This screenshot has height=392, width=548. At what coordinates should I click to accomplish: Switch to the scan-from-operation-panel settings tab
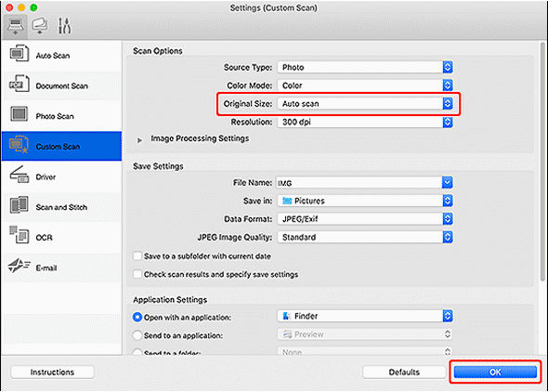(40, 26)
